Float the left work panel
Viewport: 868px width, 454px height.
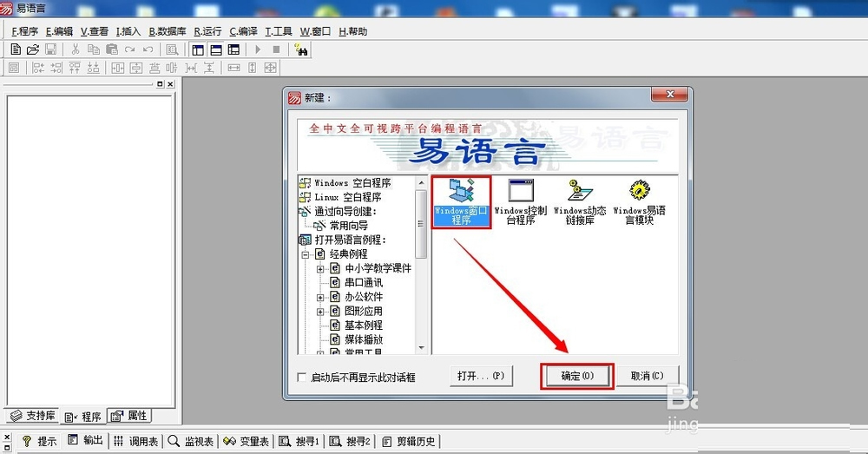160,84
